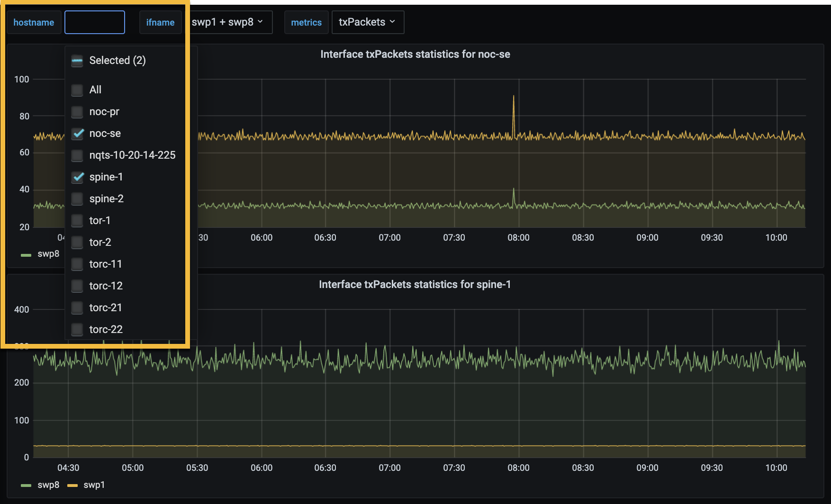
Task: Click the hostname filter input field
Action: tap(95, 22)
